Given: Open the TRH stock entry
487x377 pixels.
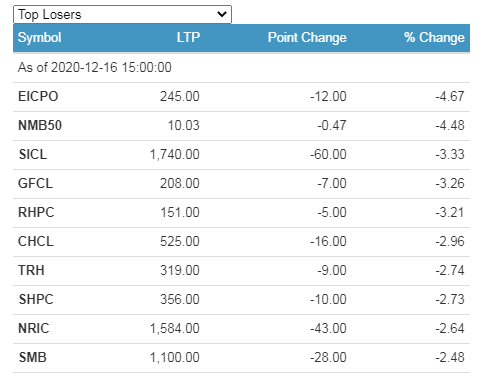Looking at the screenshot, I should coord(31,270).
